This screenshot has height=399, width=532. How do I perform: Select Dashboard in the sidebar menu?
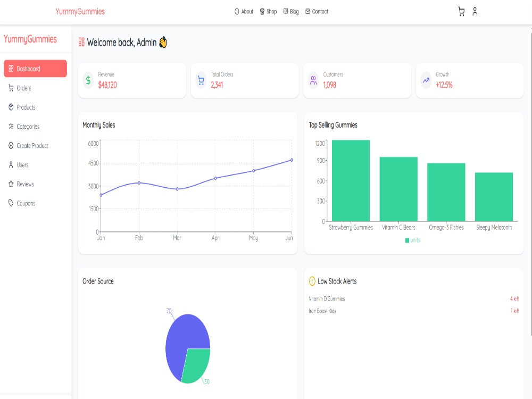(x=35, y=69)
